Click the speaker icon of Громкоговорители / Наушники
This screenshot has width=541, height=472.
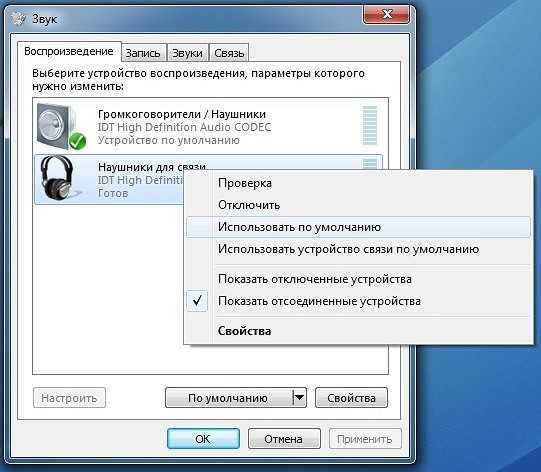point(61,127)
